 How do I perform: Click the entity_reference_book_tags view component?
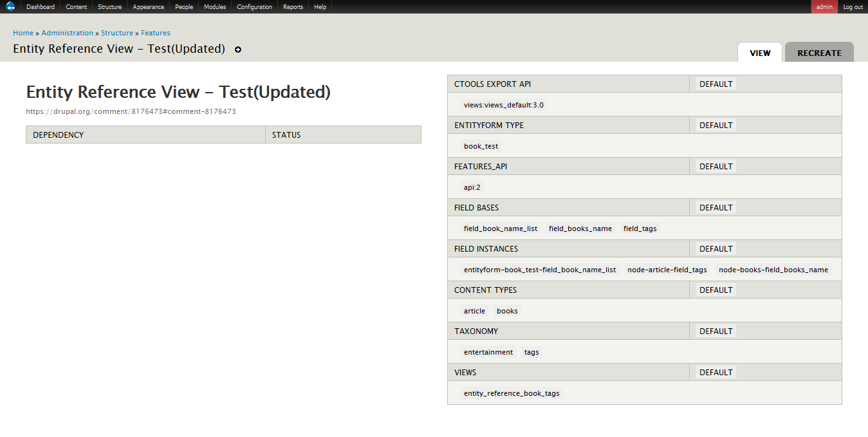click(x=512, y=393)
